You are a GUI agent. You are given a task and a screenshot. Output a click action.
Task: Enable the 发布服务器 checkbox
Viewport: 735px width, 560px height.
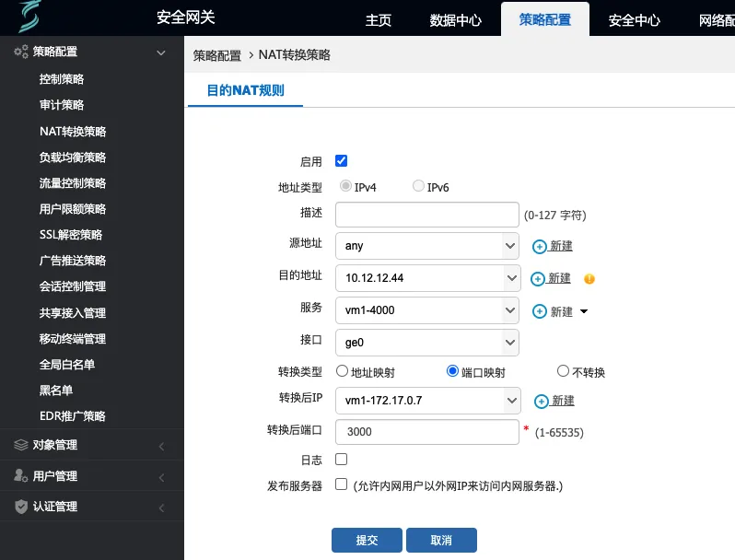341,484
